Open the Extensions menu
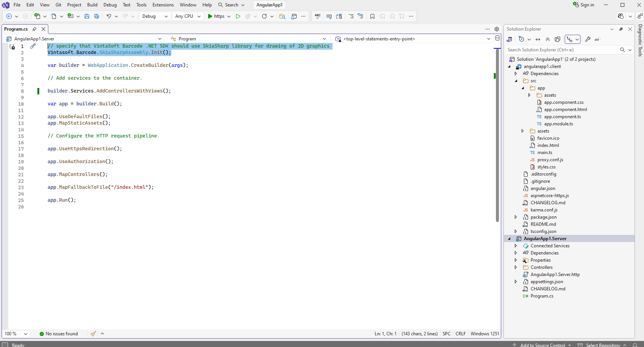The height and width of the screenshot is (347, 644). [x=163, y=5]
